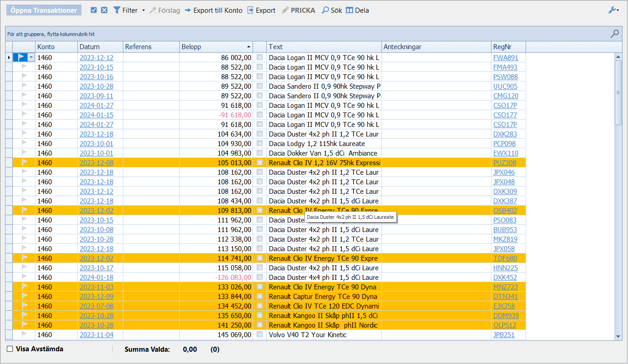Open the RegNr link UUC905

pyautogui.click(x=505, y=86)
